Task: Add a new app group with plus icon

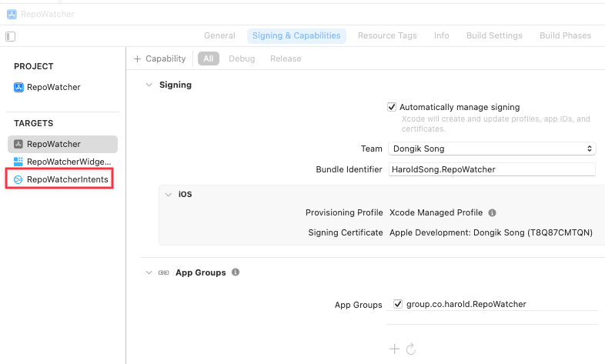Action: [x=394, y=349]
